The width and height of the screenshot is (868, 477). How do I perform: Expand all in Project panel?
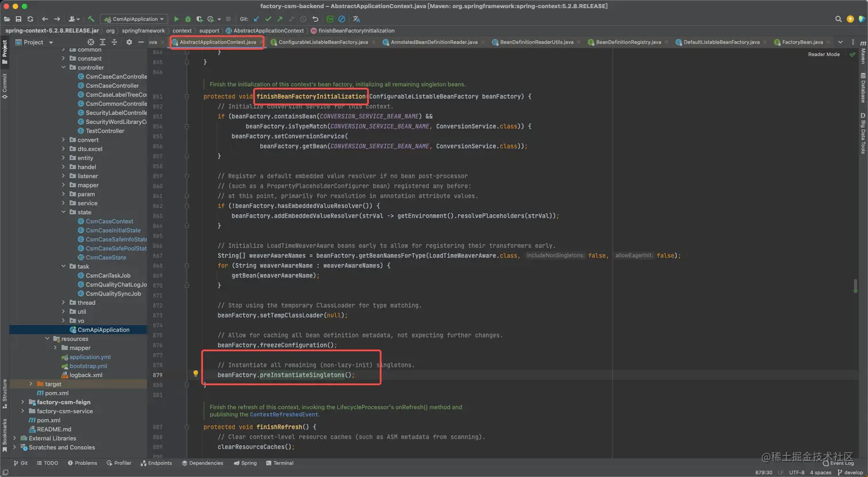coord(102,42)
